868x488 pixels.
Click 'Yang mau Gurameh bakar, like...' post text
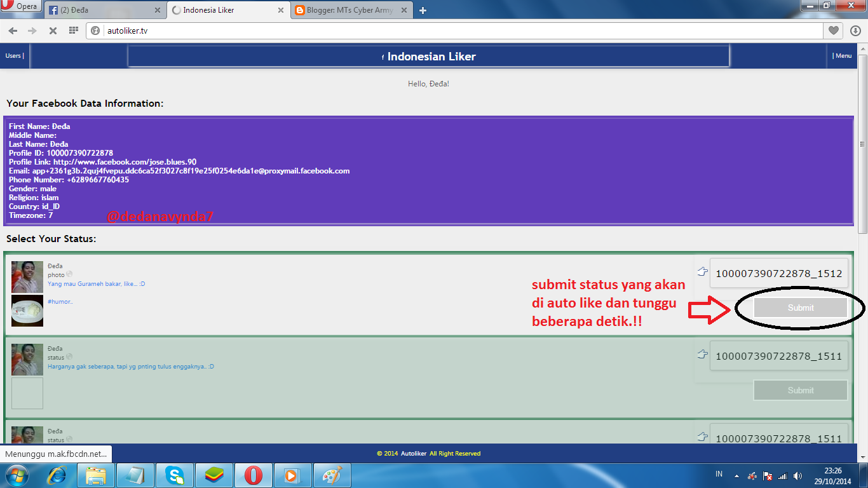point(97,284)
